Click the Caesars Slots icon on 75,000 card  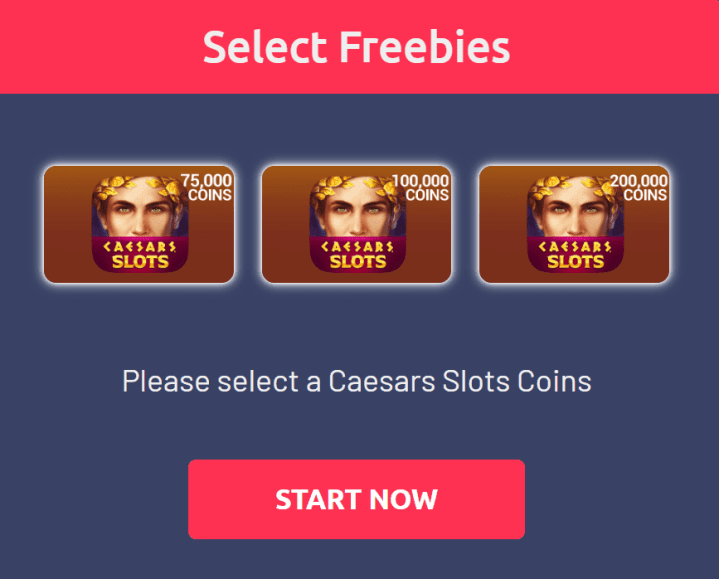click(x=140, y=224)
